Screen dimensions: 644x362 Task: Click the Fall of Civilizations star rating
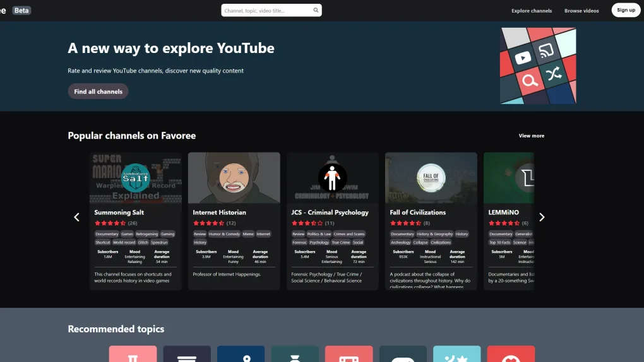(405, 223)
